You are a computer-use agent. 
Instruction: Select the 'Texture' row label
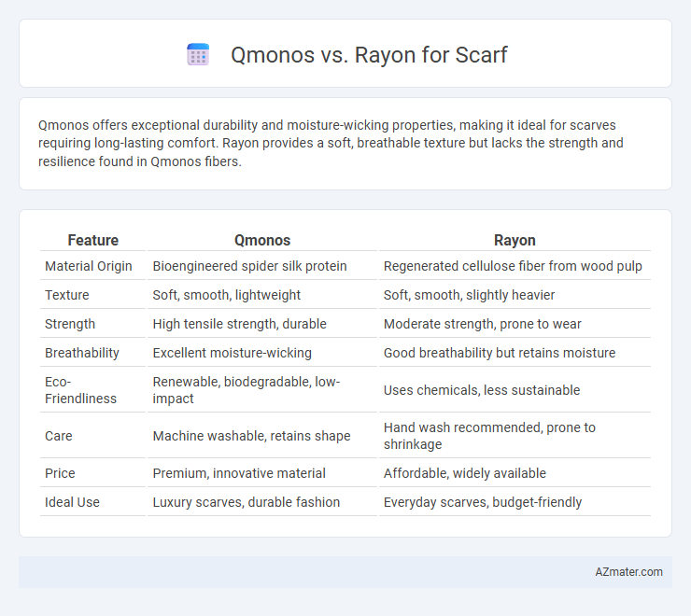(67, 295)
